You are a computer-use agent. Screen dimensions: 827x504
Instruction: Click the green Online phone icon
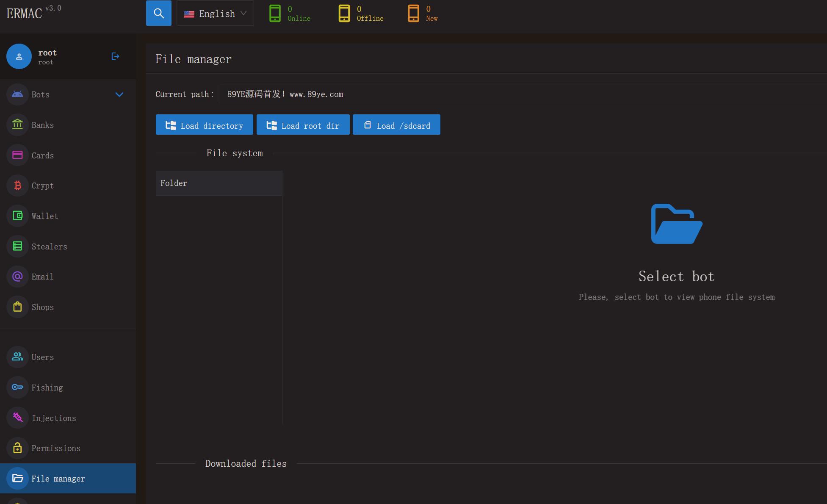point(275,14)
